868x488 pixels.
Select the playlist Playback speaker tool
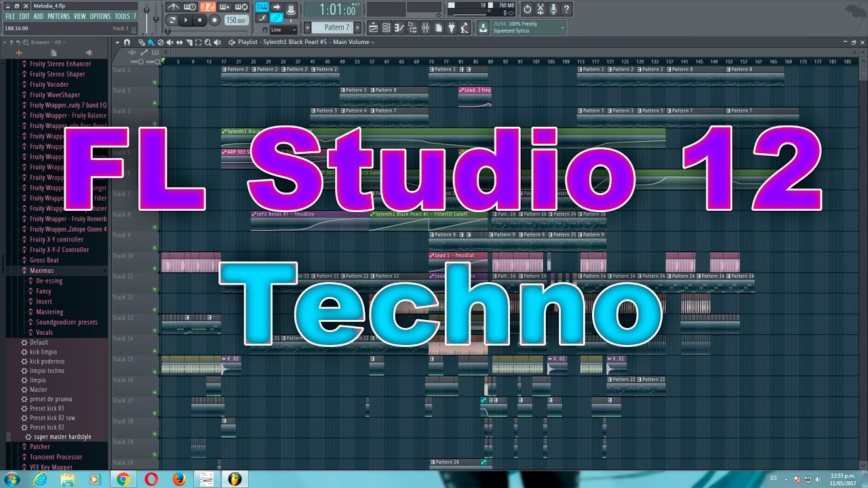(217, 43)
